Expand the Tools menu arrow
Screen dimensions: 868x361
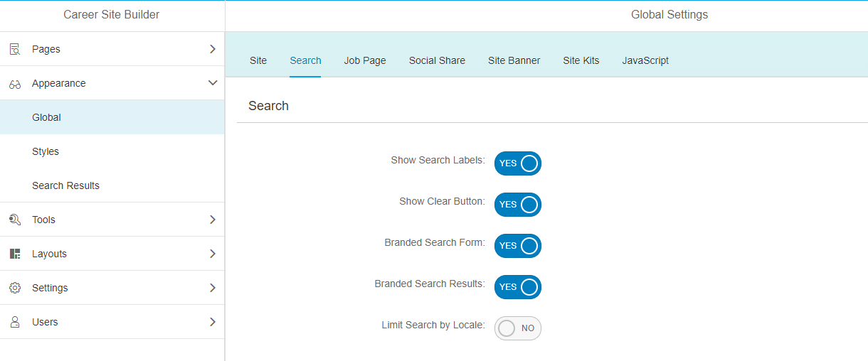coord(212,220)
